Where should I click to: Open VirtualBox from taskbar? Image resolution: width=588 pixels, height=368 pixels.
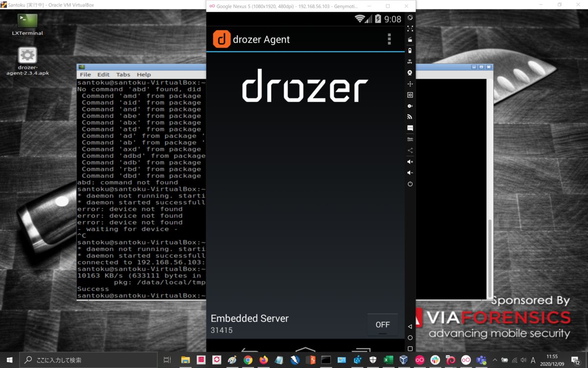404,360
